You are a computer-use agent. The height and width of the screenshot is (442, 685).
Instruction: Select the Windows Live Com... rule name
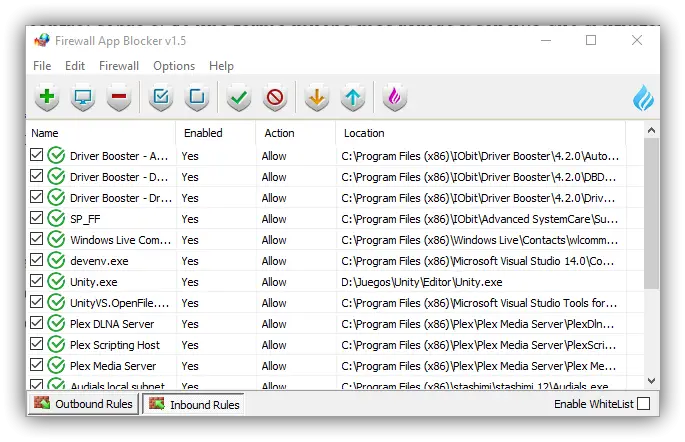click(x=121, y=240)
